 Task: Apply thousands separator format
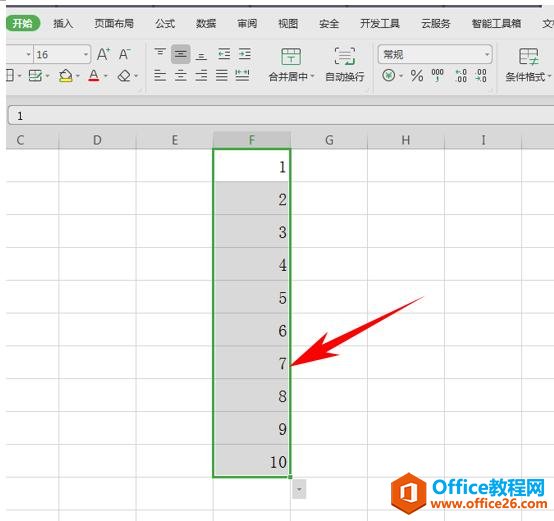[437, 75]
